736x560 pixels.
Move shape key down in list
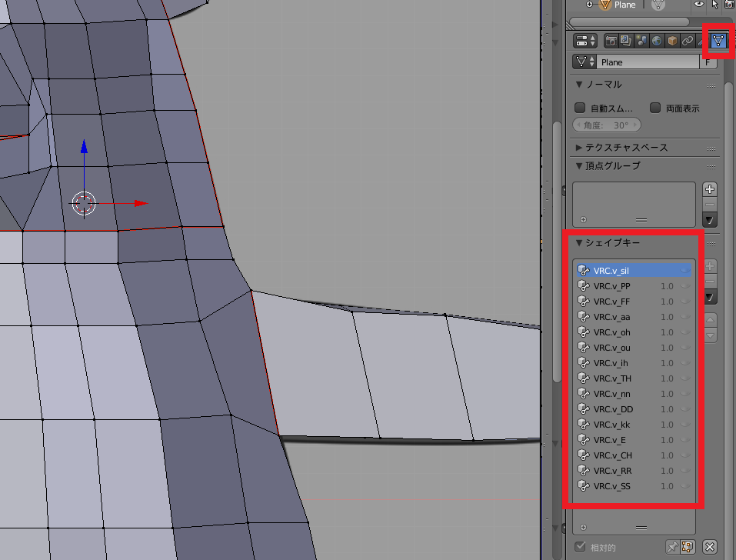tap(710, 335)
